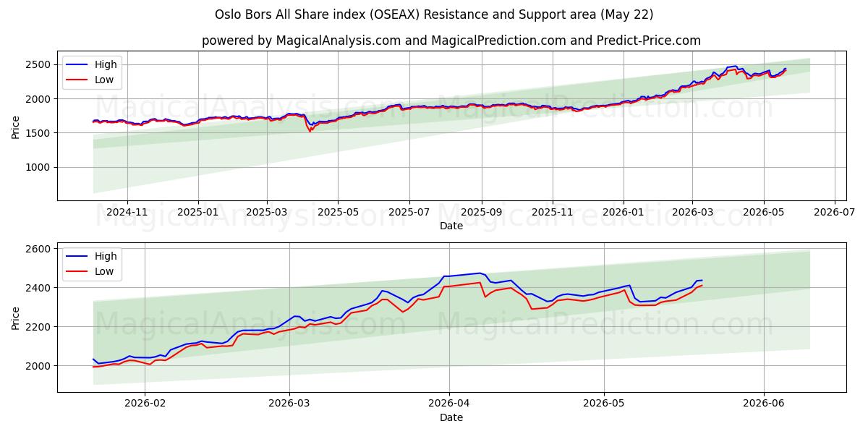Click the 2200 price tick in bottom chart
Viewport: 868px width, 434px height.
(x=40, y=327)
